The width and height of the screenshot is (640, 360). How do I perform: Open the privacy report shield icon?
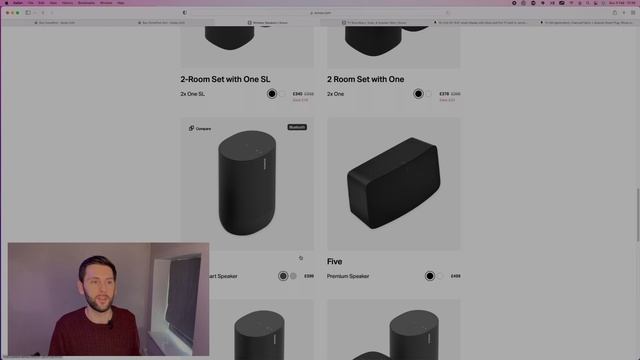[x=184, y=13]
